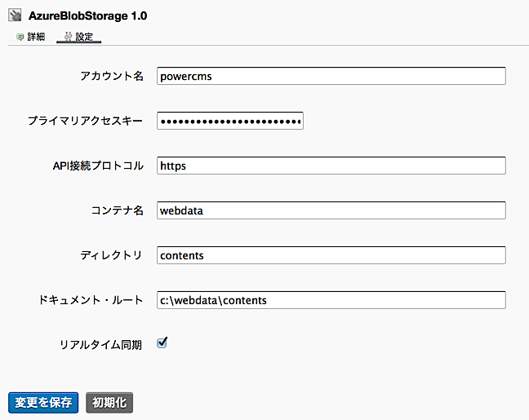Save changes with the 変更を保存 button

pos(43,402)
